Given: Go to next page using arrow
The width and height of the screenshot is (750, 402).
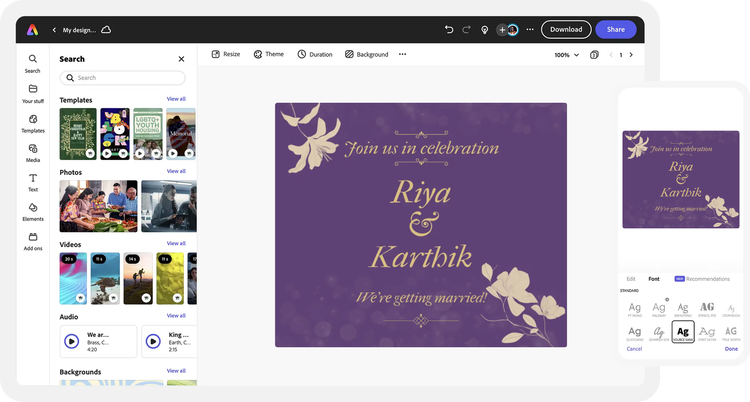Looking at the screenshot, I should click(x=631, y=55).
